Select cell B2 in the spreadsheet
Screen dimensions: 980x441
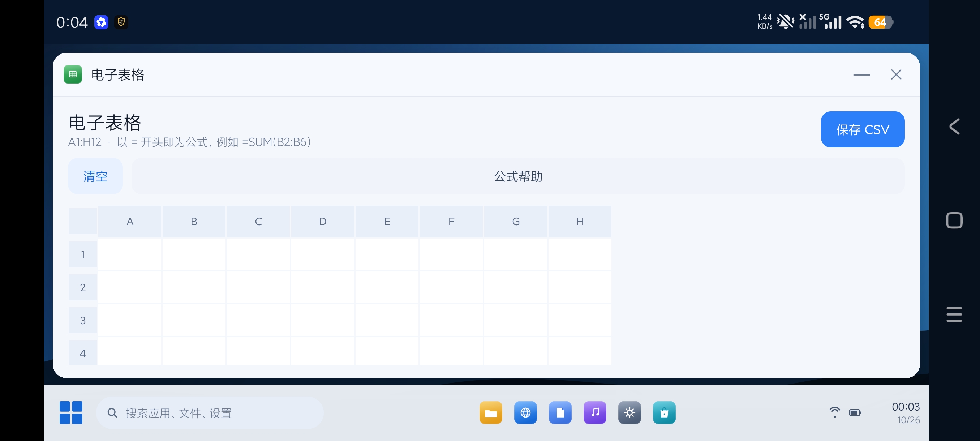pos(194,287)
